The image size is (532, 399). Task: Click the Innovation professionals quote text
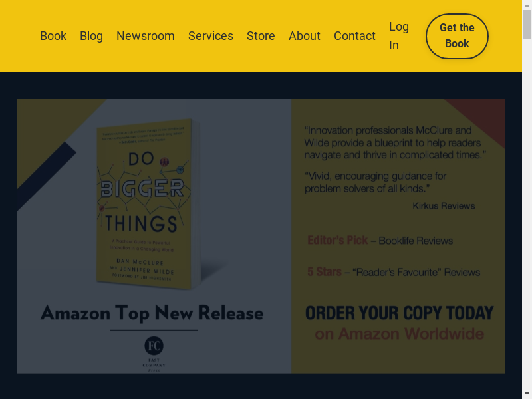pos(395,142)
